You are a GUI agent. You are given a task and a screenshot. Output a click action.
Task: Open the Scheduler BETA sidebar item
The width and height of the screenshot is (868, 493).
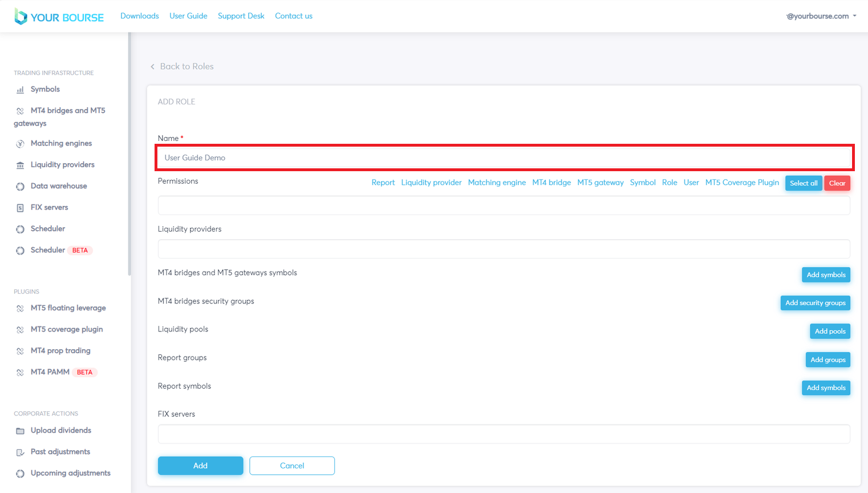(x=62, y=250)
